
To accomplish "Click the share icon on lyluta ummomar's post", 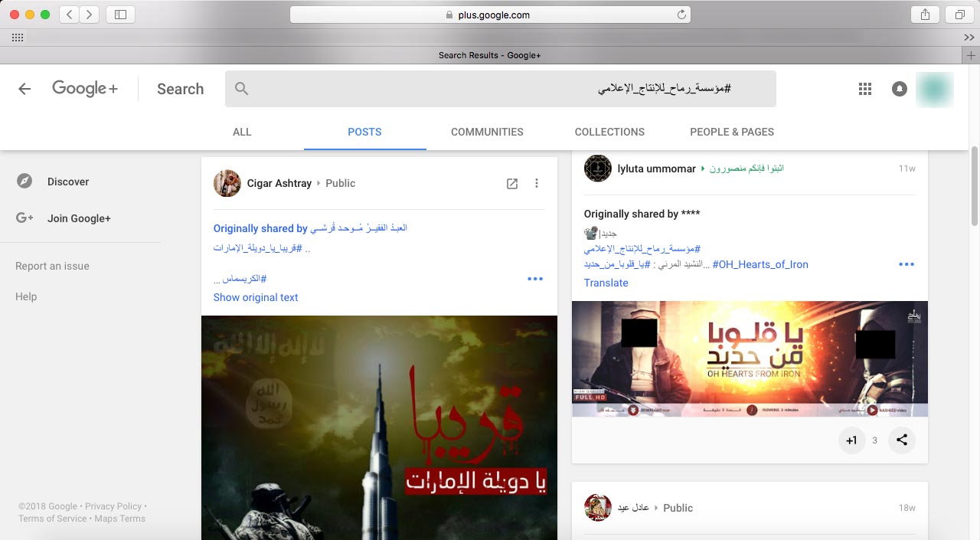I will [x=902, y=440].
